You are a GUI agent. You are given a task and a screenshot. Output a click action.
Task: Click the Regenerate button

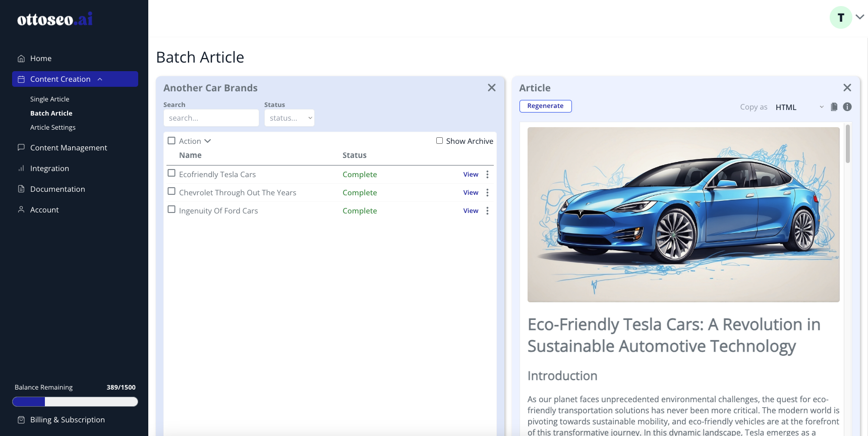pyautogui.click(x=546, y=106)
